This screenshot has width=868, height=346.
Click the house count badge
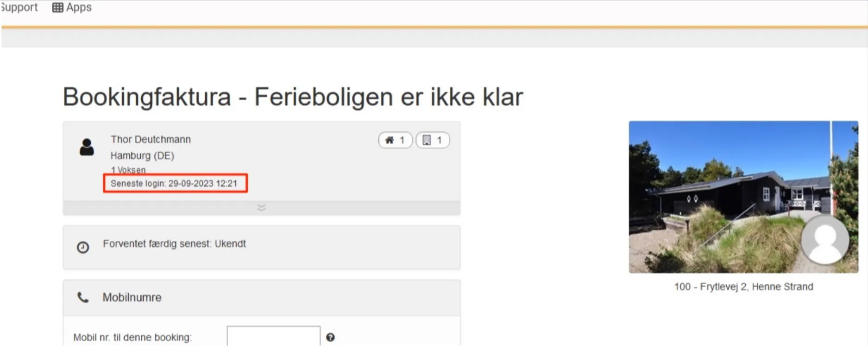(395, 140)
